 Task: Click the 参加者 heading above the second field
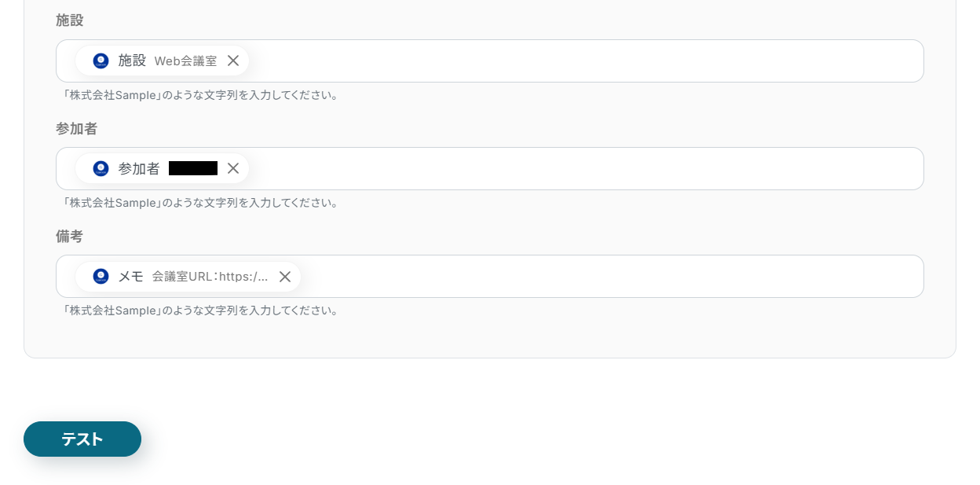(76, 128)
